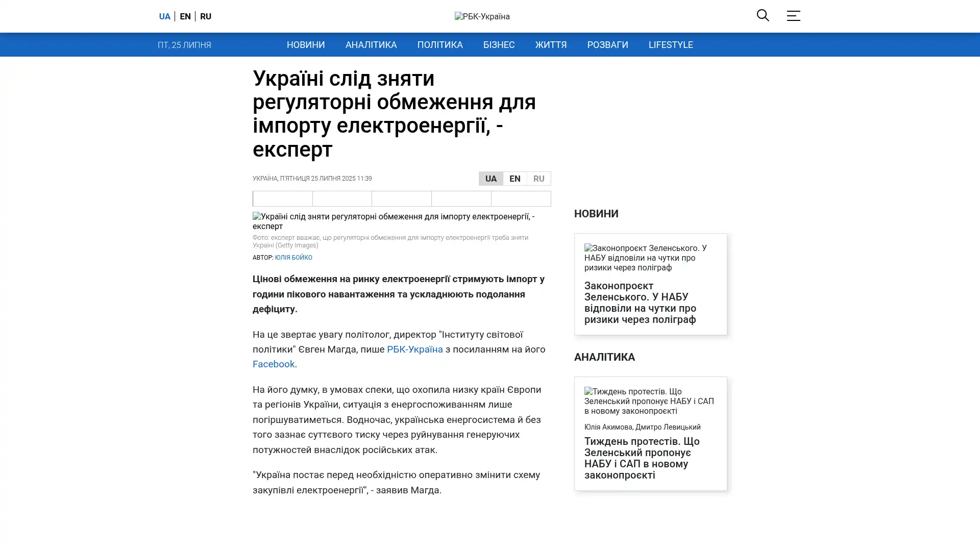Screen dimensions: 980x551
Task: Click the first empty share button
Action: point(282,198)
